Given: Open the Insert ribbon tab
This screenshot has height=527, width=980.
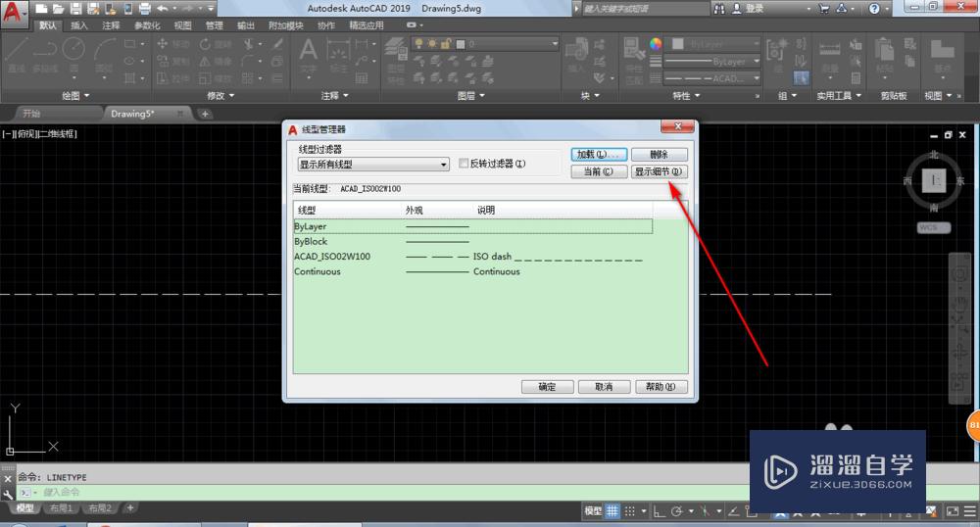Looking at the screenshot, I should 79,25.
